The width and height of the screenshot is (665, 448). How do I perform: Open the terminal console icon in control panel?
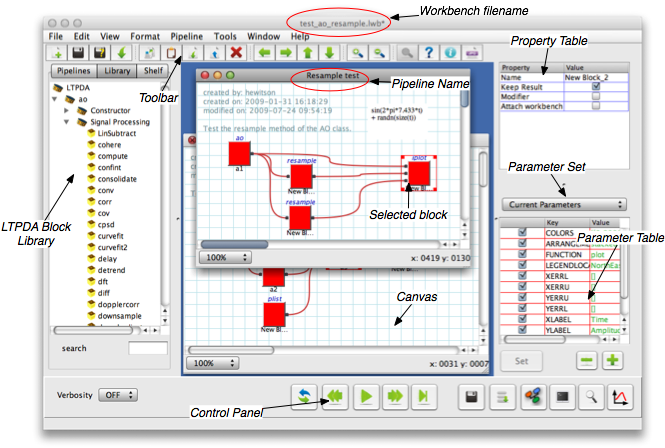click(562, 397)
